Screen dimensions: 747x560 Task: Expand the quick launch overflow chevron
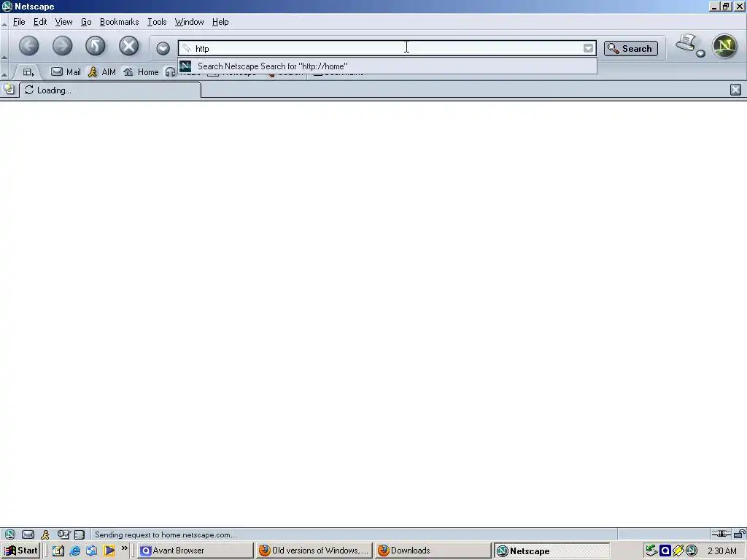point(124,548)
